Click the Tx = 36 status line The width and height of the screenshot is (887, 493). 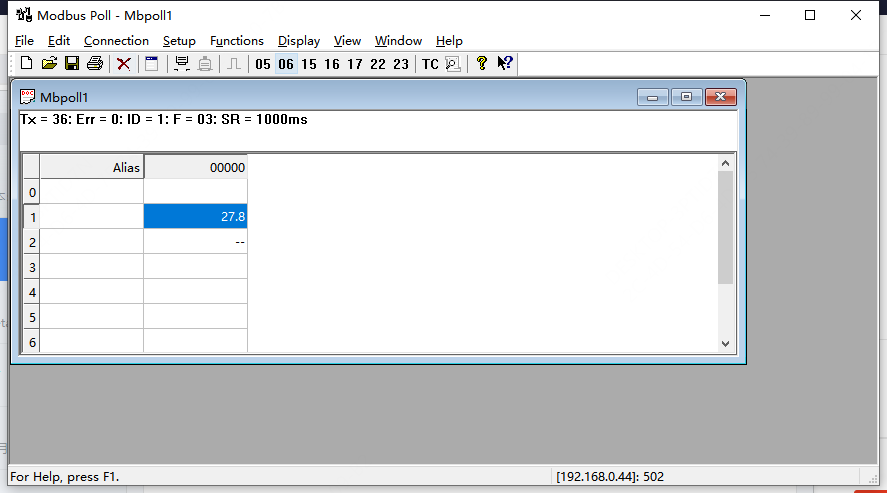click(x=163, y=119)
